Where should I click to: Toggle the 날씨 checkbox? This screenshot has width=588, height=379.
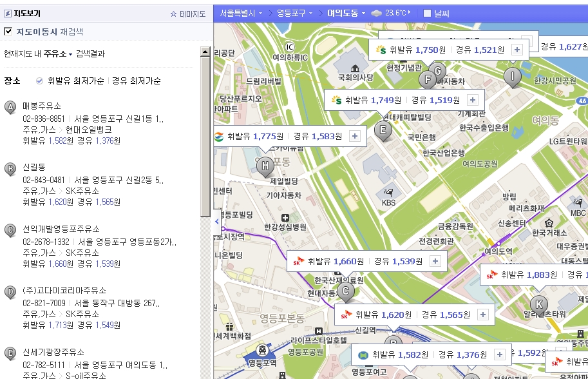coord(427,14)
